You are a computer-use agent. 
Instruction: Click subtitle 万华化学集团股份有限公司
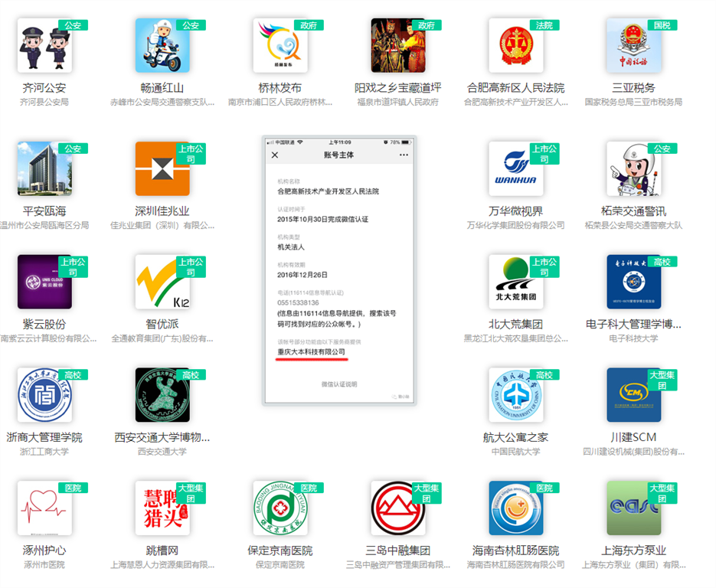click(x=515, y=225)
